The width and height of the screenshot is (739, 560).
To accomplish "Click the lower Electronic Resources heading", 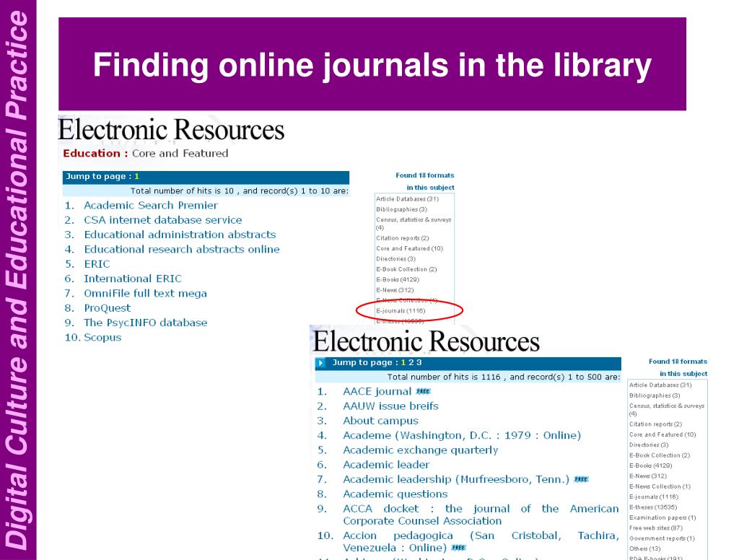I will [426, 341].
